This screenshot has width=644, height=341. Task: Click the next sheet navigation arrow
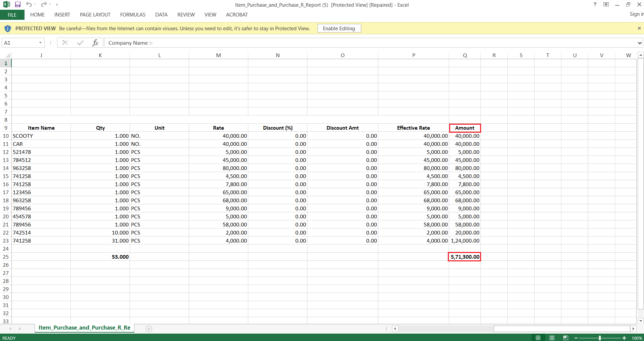tap(20, 329)
